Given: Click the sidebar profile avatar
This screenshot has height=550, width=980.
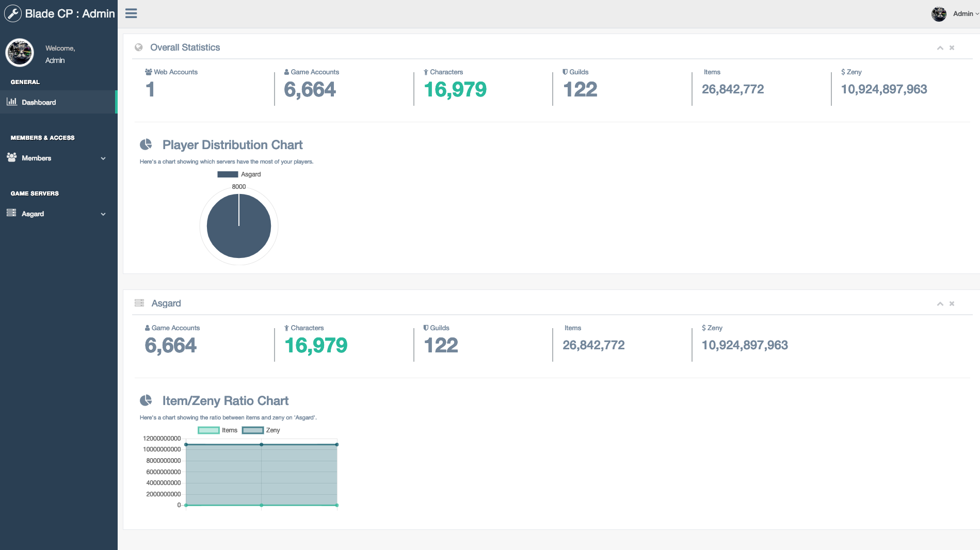Looking at the screenshot, I should (20, 52).
